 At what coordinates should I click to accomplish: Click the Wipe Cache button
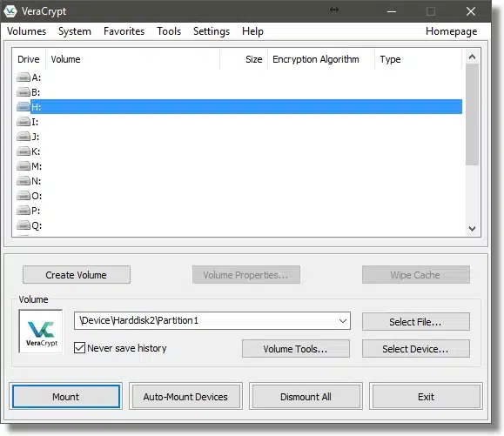pos(415,275)
